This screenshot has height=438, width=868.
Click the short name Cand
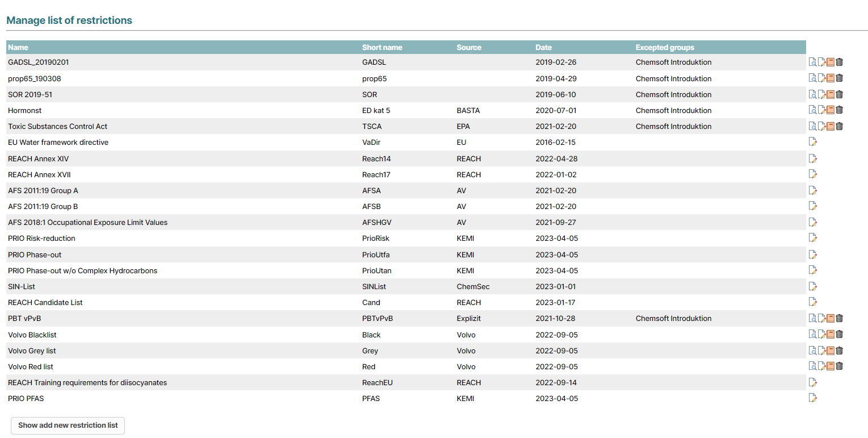click(x=371, y=302)
